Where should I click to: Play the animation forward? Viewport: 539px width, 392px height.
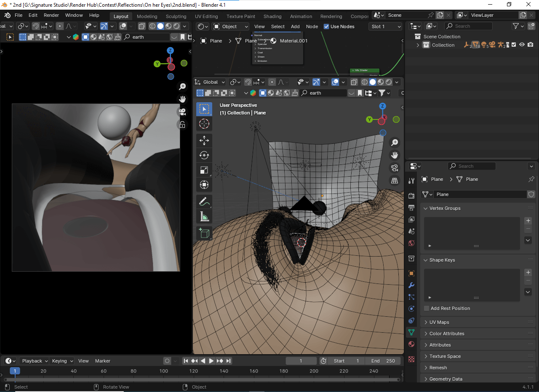(x=211, y=361)
